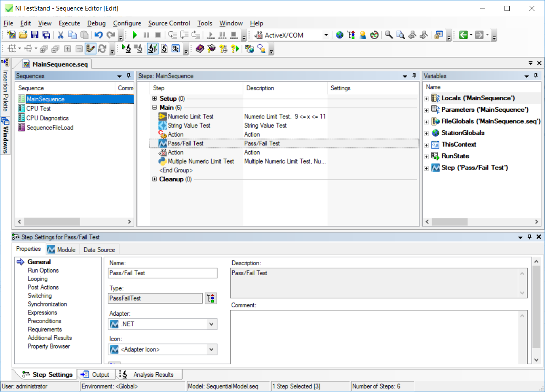
Task: Open the Configure menu
Action: pos(127,23)
